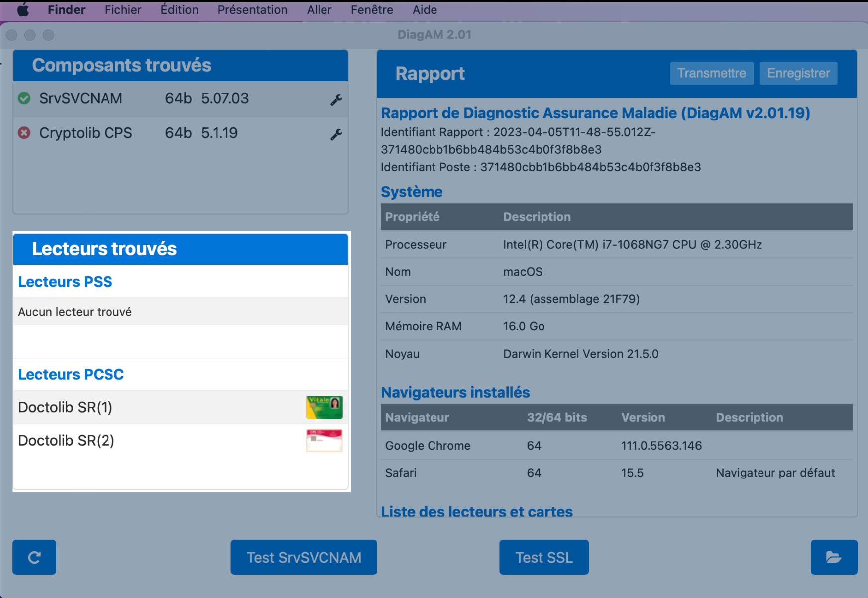
Task: Click the Vitale card thumbnail
Action: 325,407
